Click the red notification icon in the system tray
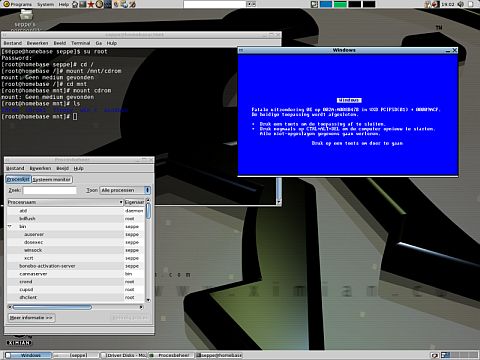 tap(436, 4)
